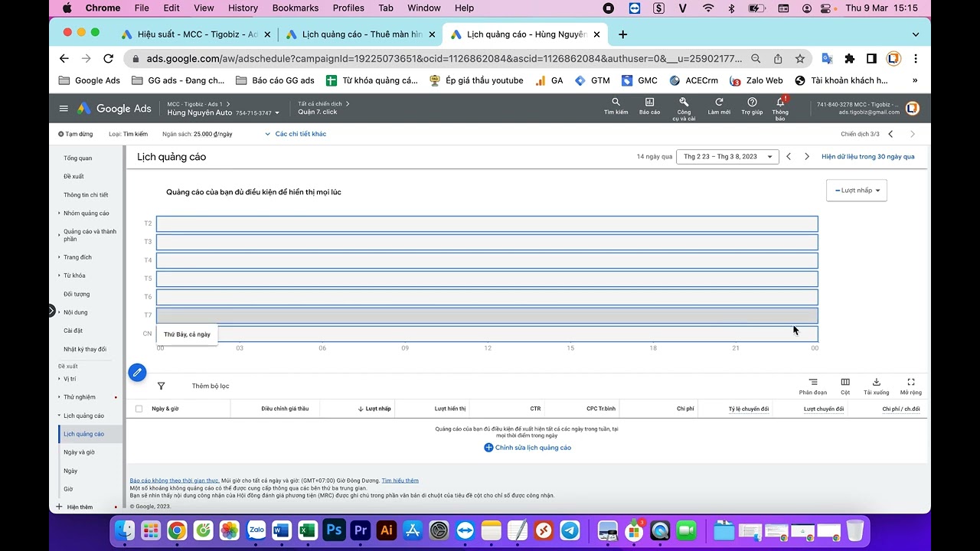Screen dimensions: 980x551
Task: Open Illustrator from the dock
Action: (387, 530)
